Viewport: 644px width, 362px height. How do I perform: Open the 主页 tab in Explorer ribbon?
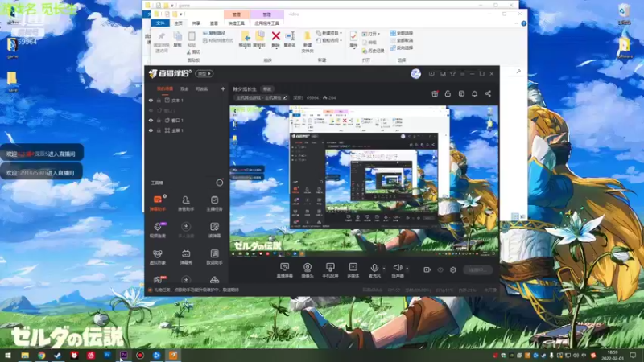coord(178,23)
